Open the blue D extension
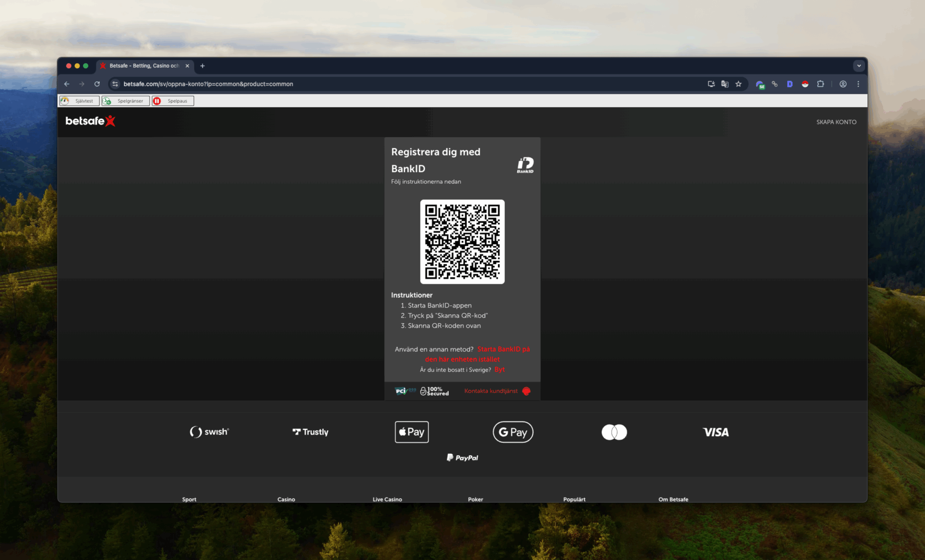Image resolution: width=925 pixels, height=560 pixels. tap(790, 84)
